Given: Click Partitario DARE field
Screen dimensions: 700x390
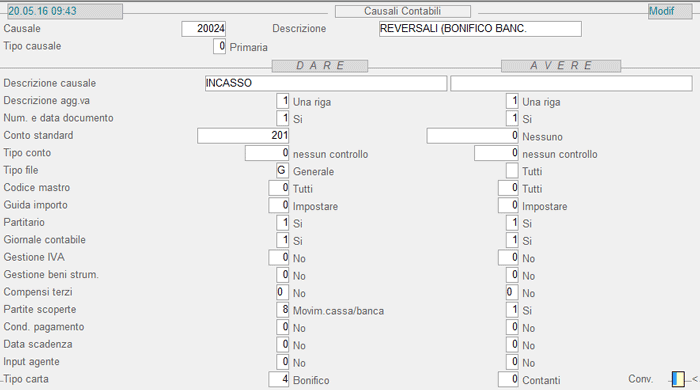Looking at the screenshot, I should [283, 222].
